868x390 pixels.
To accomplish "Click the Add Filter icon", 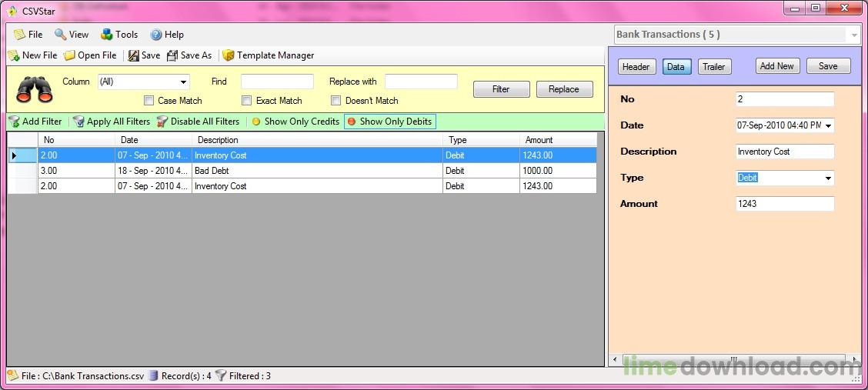I will (x=14, y=122).
